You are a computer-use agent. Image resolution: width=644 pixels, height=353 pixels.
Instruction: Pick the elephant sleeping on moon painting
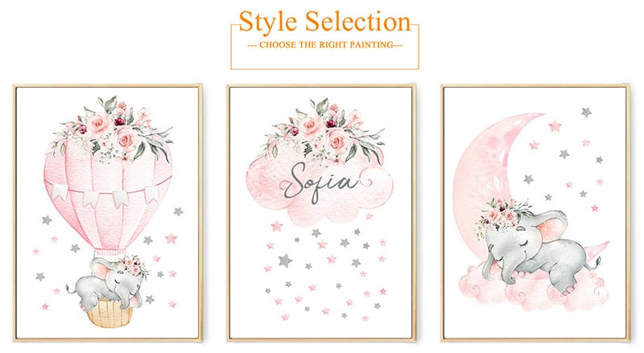[x=535, y=212]
